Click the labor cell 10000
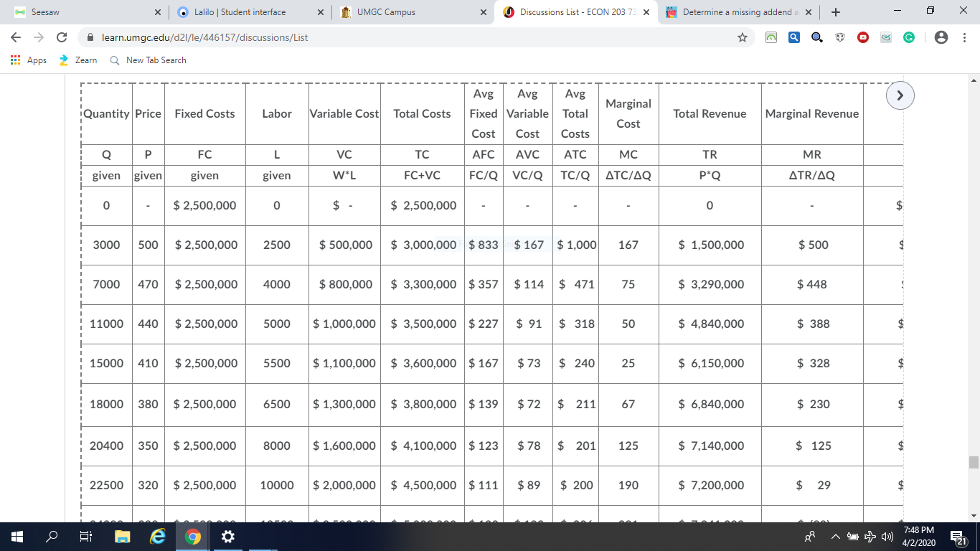980x551 pixels. point(277,485)
